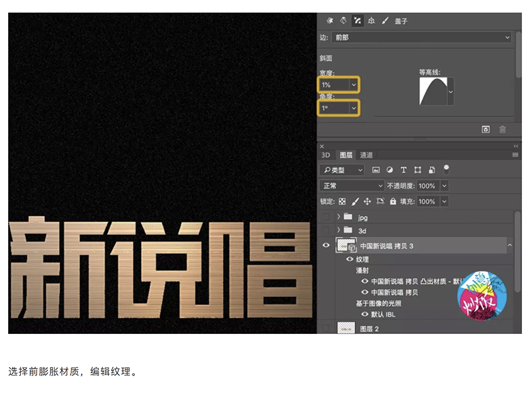Viewport: 532px width, 395px height.
Task: Click the 盖子 label in Properties header
Action: (401, 21)
